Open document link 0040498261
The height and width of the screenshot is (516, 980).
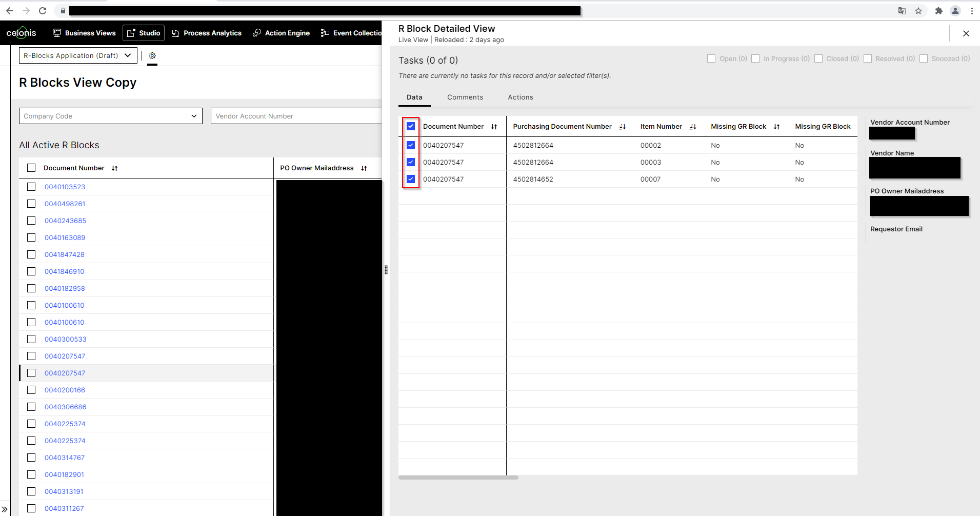click(65, 204)
